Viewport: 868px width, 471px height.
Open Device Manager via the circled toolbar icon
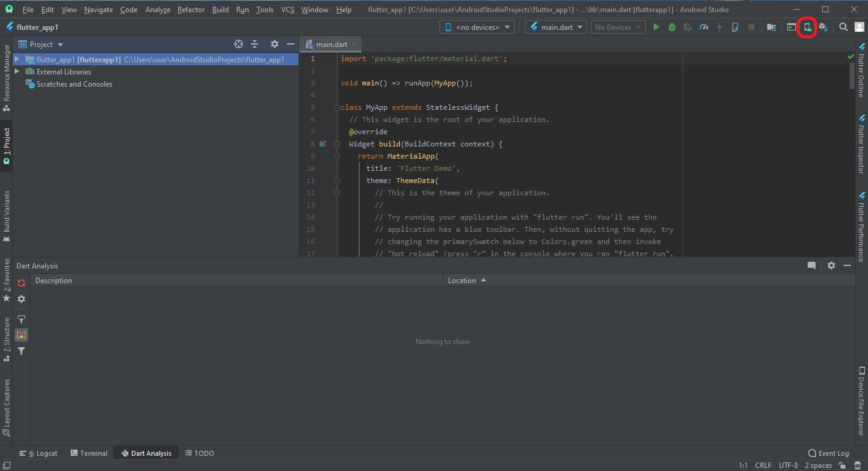click(807, 27)
